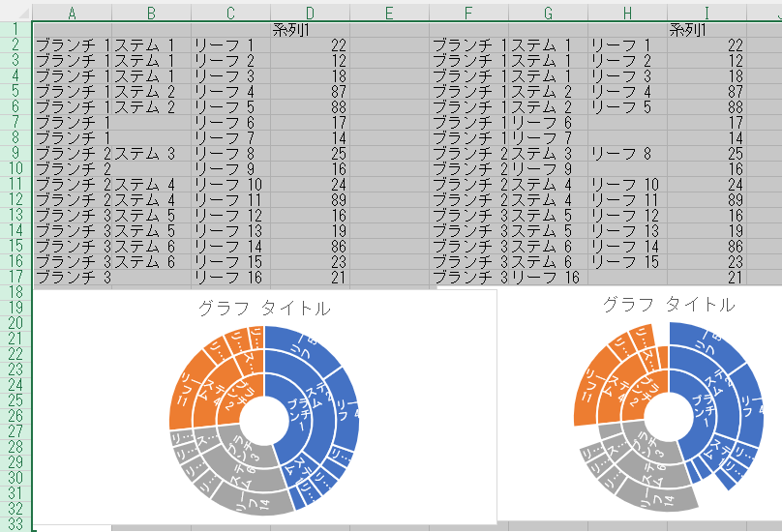The width and height of the screenshot is (782, 532).
Task: Select column G header
Action: coord(548,13)
